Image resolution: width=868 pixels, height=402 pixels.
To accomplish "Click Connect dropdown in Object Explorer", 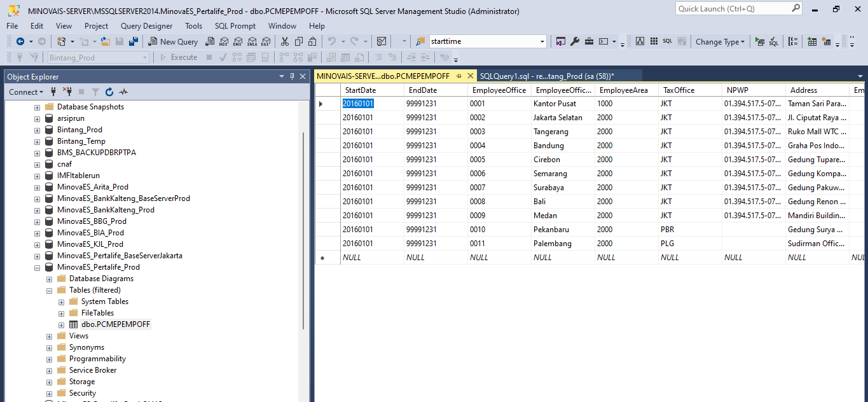I will point(26,92).
